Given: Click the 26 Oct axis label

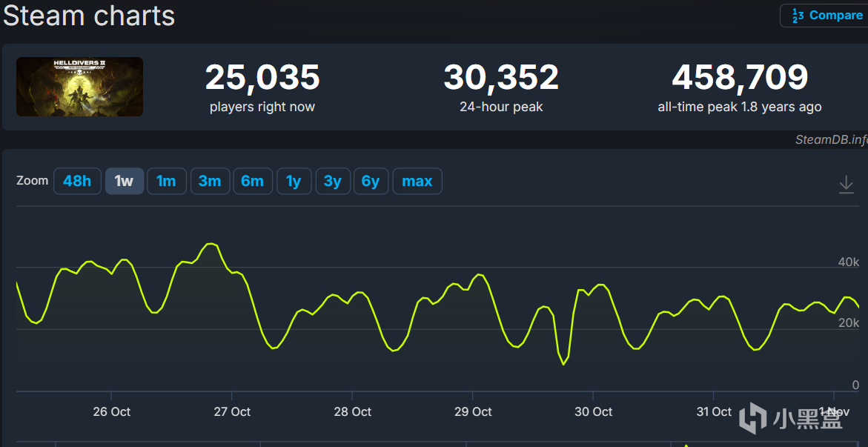Looking at the screenshot, I should pyautogui.click(x=112, y=411).
